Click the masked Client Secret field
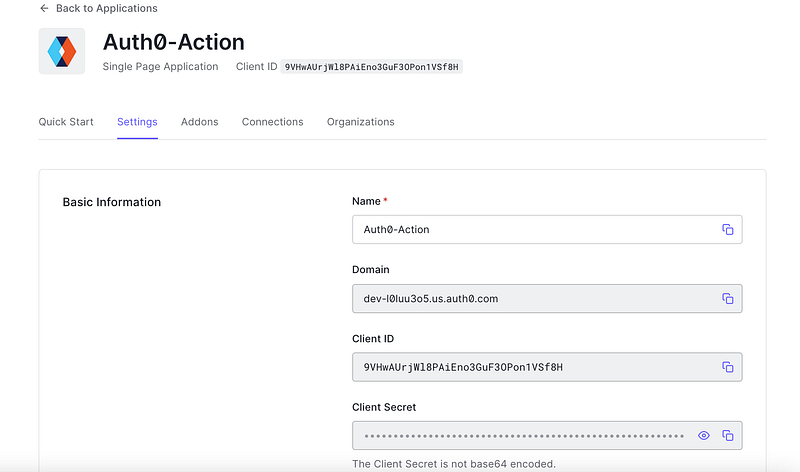Image resolution: width=800 pixels, height=472 pixels. [520, 436]
